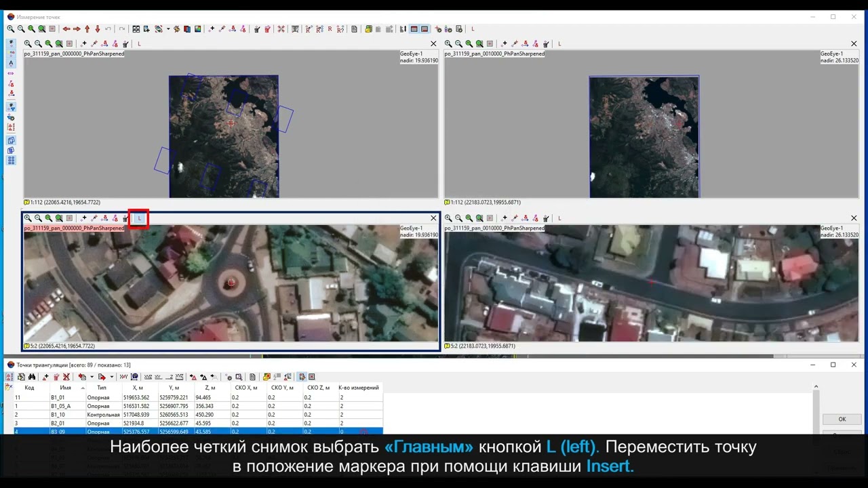Click the trash icon in triangulation points toolbar
868x488 pixels.
[x=56, y=377]
